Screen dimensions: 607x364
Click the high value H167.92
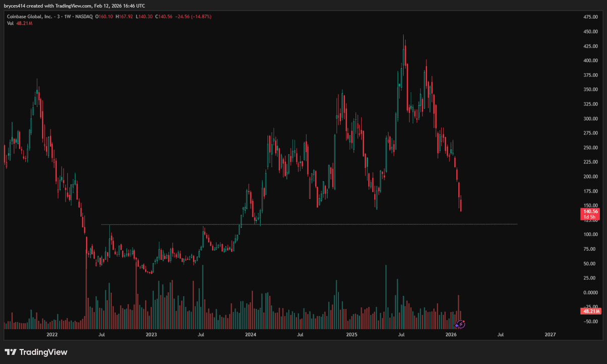click(124, 17)
